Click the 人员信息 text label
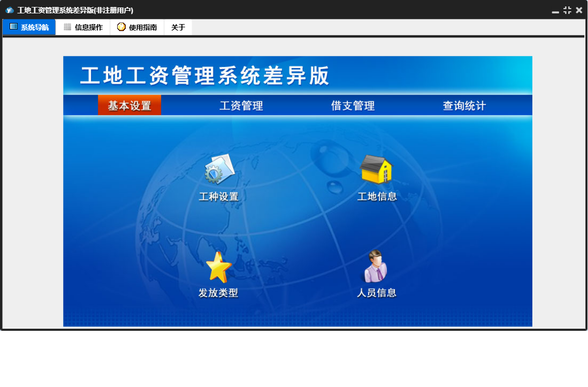Image resolution: width=588 pixels, height=387 pixels. (x=377, y=293)
